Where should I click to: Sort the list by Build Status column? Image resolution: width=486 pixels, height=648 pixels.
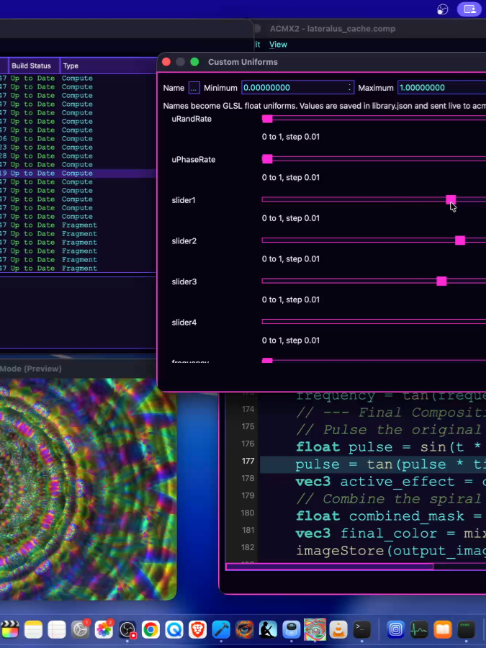pyautogui.click(x=31, y=66)
